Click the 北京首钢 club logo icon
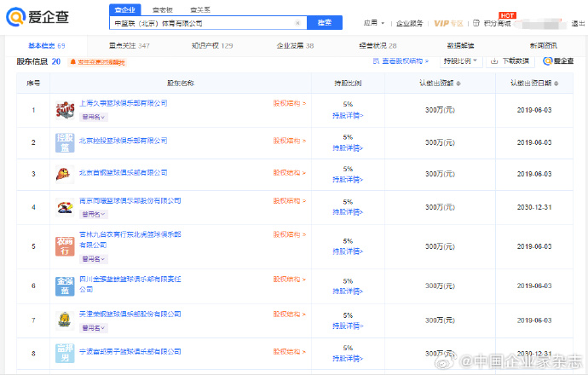Screen dimensions: 588x375 pos(65,175)
